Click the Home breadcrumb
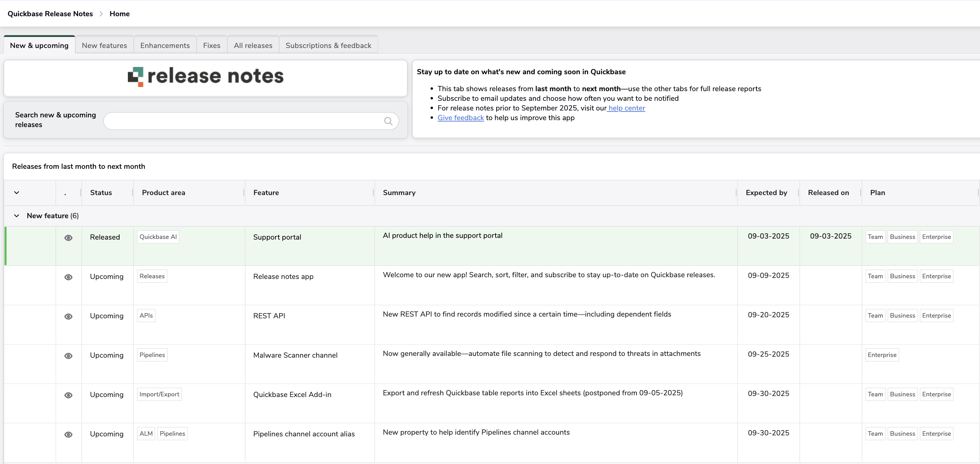Image resolution: width=980 pixels, height=464 pixels. pos(120,14)
